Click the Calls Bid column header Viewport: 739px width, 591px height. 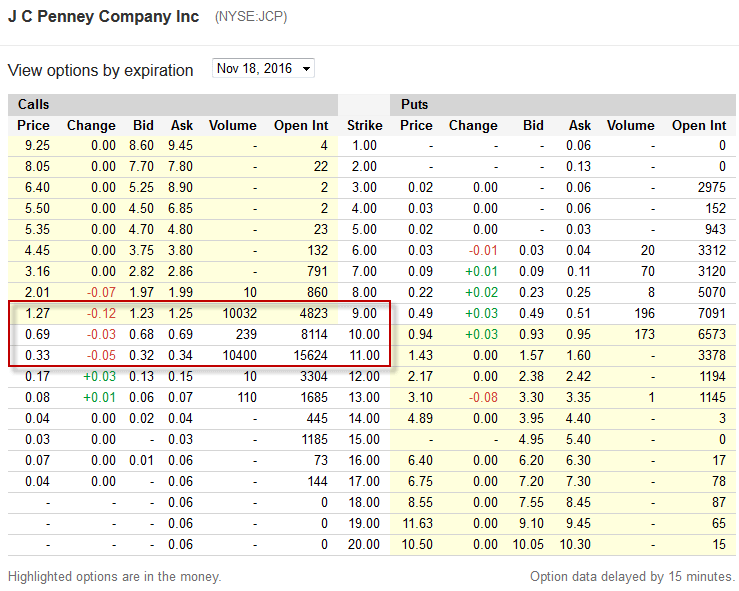pos(143,125)
